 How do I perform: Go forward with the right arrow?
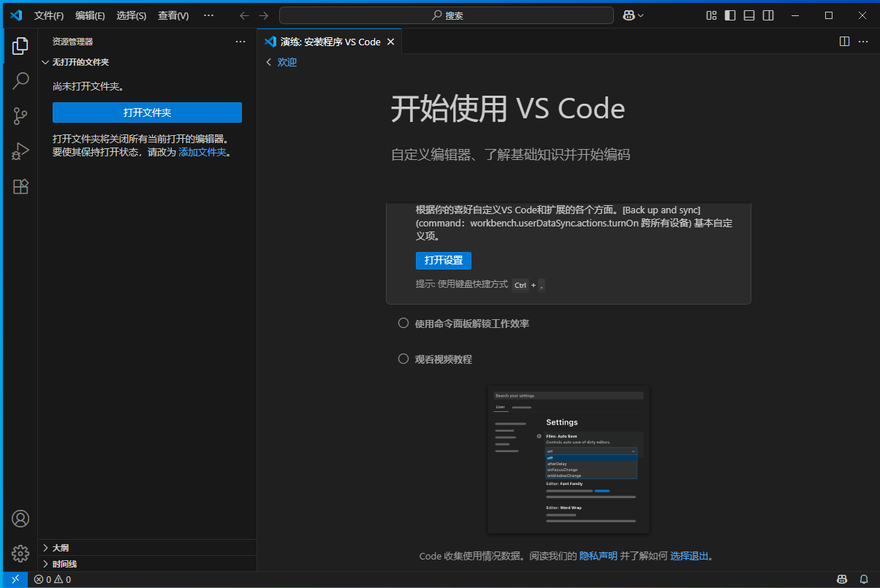point(264,15)
